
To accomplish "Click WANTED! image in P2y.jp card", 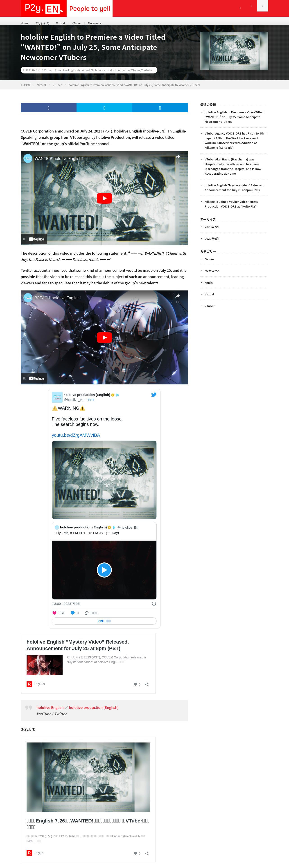I will click(88, 777).
